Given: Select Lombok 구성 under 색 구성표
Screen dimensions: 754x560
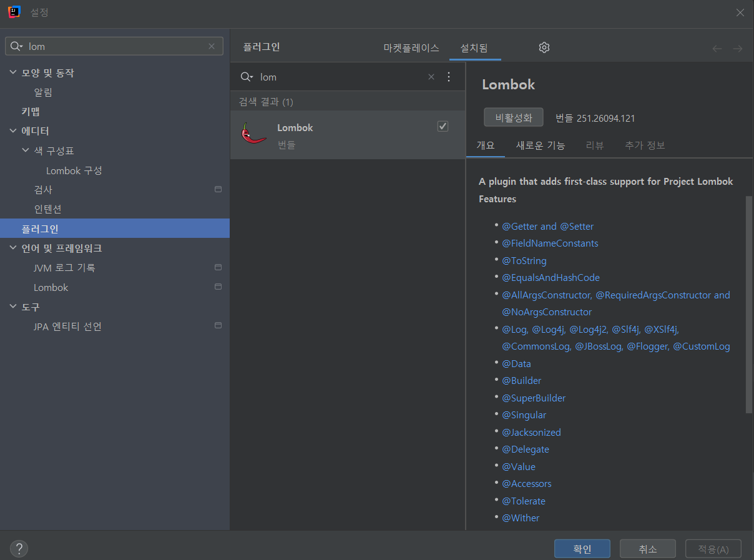Looking at the screenshot, I should click(74, 170).
